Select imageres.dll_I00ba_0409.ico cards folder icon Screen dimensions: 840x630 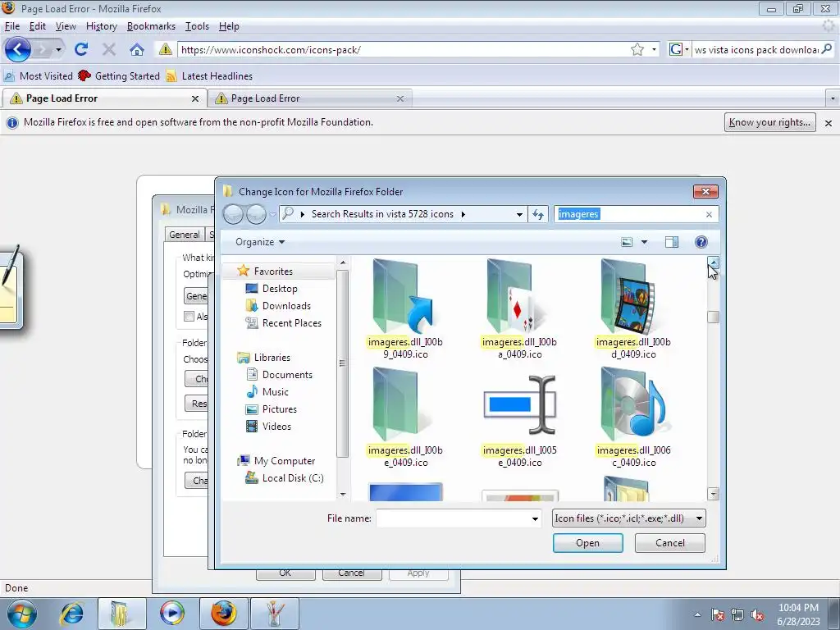pyautogui.click(x=519, y=309)
